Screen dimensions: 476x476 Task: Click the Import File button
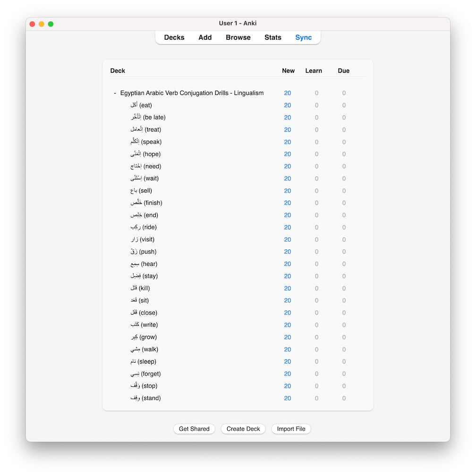(x=291, y=429)
